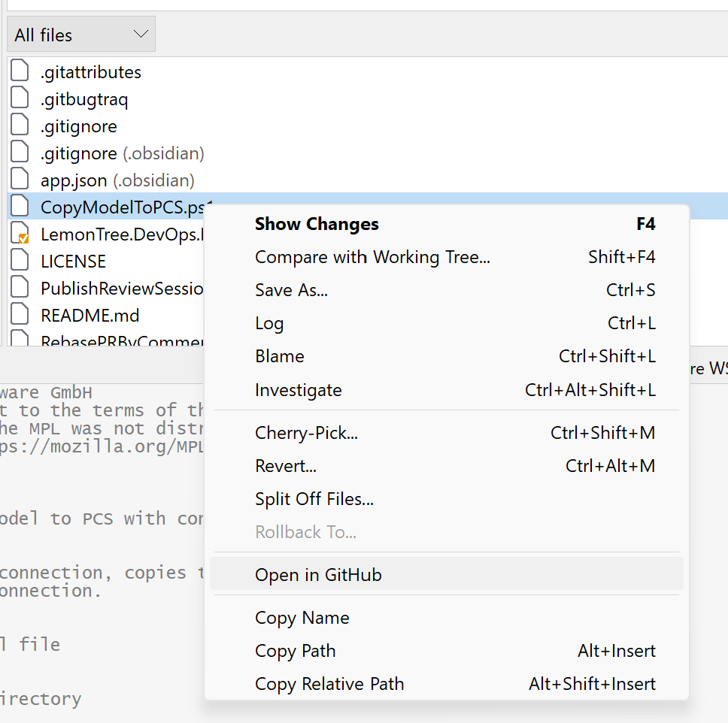The image size is (728, 723).
Task: Click the file icon next to LICENSE
Action: [20, 262]
